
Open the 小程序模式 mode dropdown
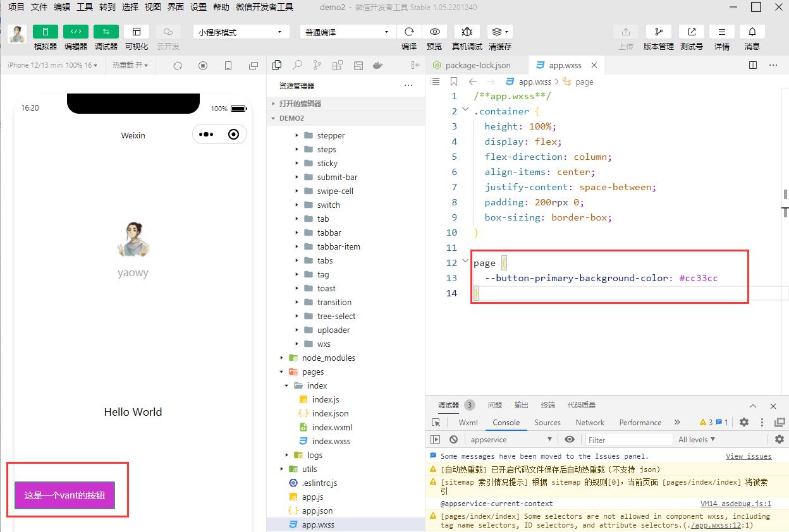[242, 32]
